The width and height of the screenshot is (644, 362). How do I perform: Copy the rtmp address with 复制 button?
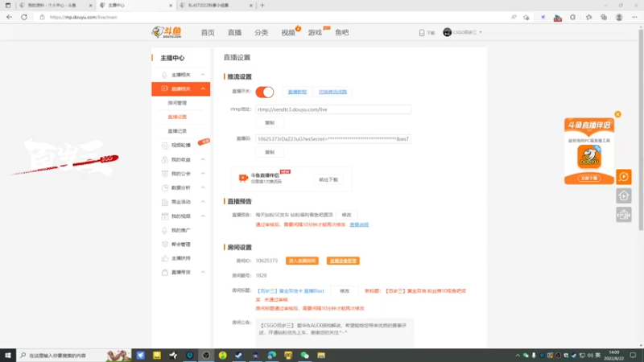pyautogui.click(x=270, y=123)
